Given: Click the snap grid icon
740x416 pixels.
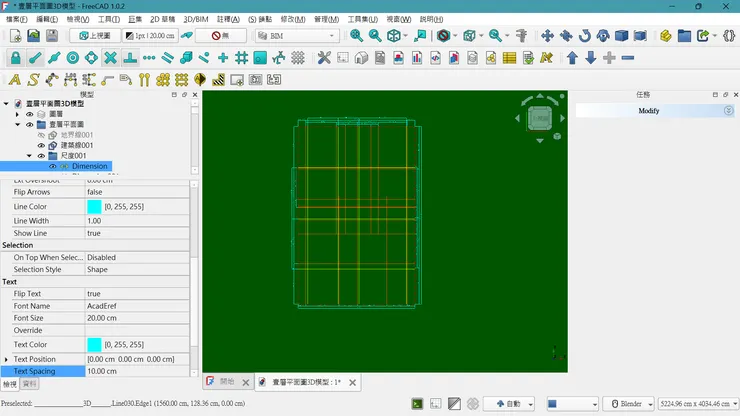Looking at the screenshot, I should 241,57.
